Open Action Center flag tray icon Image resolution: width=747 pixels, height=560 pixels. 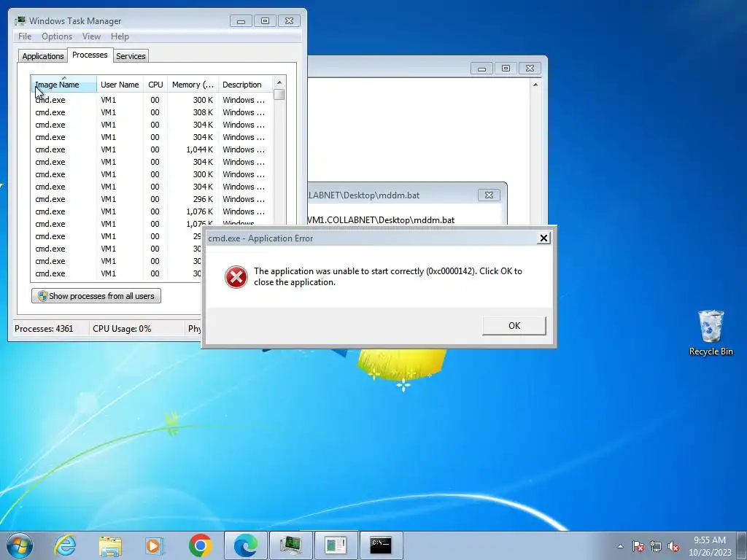point(638,546)
